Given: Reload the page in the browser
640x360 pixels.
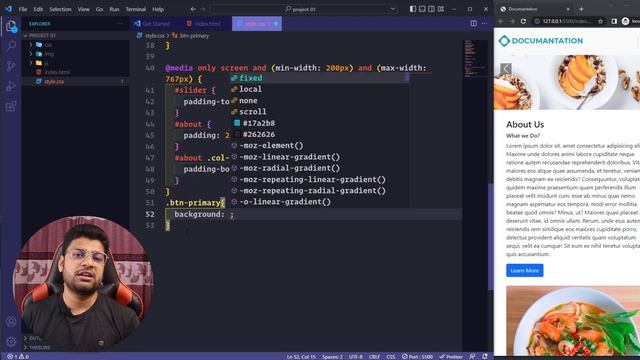Looking at the screenshot, I should point(523,21).
